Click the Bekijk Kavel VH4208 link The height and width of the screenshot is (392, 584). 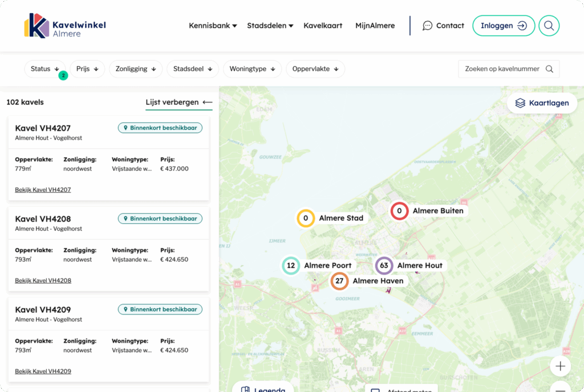[42, 280]
